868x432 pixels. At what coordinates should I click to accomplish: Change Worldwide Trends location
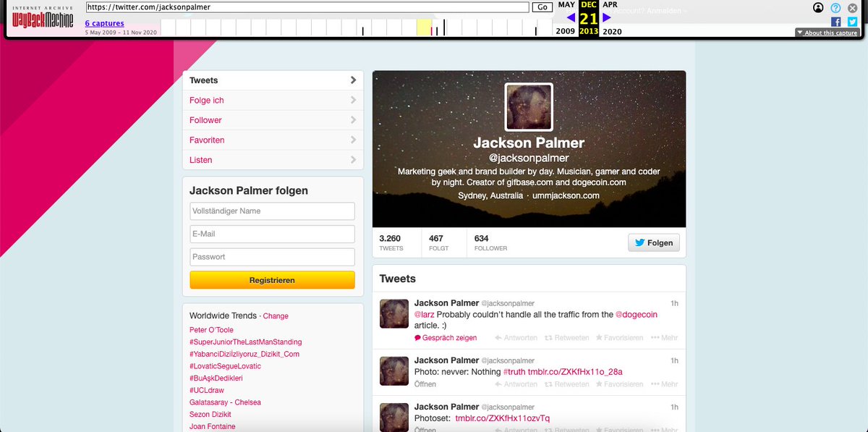276,316
